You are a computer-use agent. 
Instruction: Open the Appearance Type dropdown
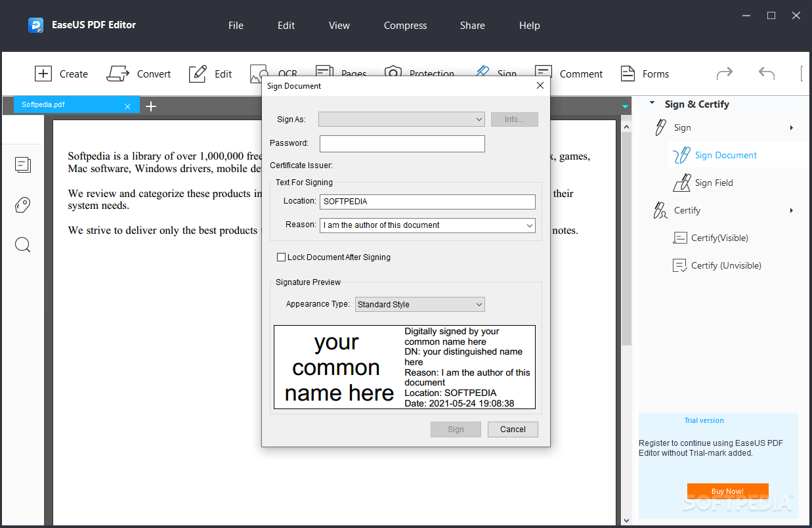pos(420,304)
